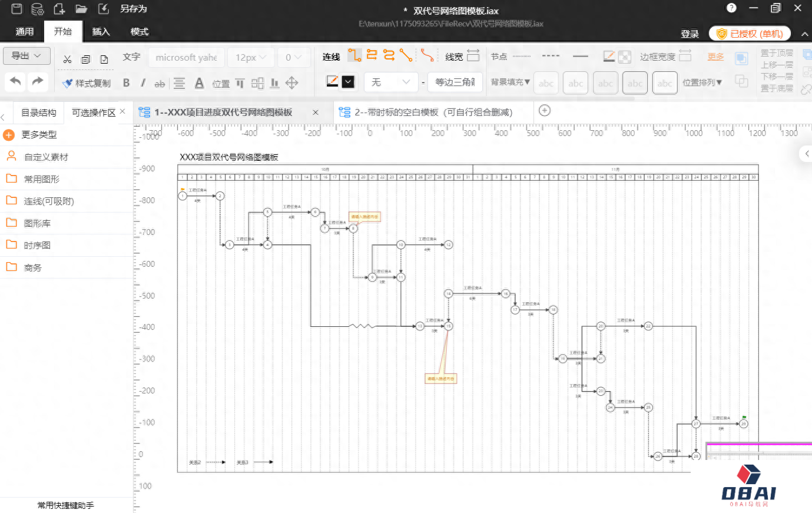Click the undo arrow icon
This screenshot has height=513, width=812.
click(x=16, y=81)
